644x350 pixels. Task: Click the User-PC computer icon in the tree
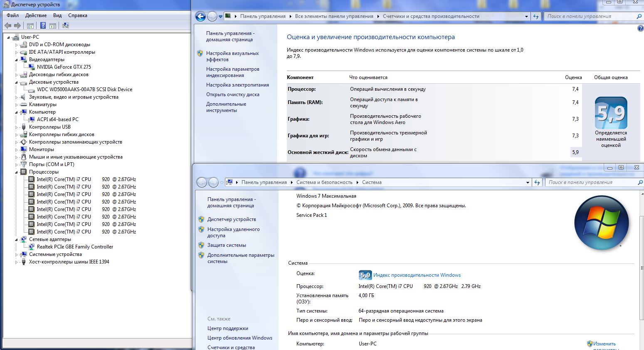(16, 37)
